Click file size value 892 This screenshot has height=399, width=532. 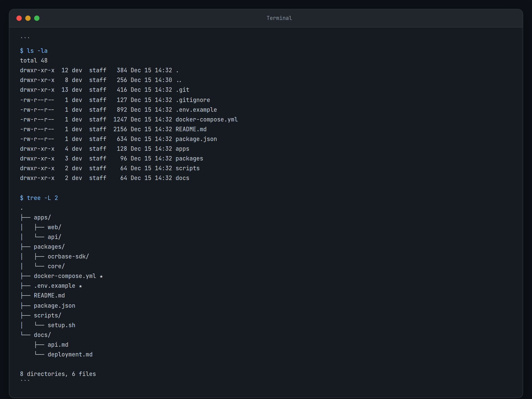tap(122, 110)
